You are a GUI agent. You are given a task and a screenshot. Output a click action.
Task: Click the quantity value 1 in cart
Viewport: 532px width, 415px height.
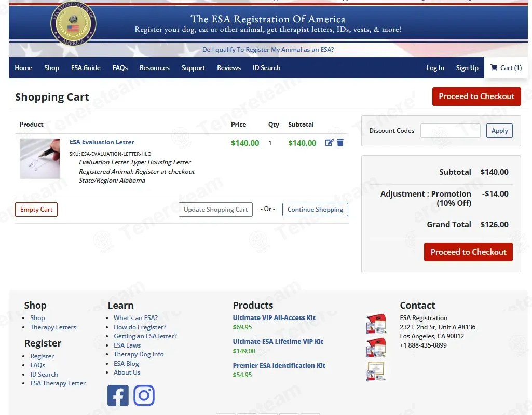(270, 143)
